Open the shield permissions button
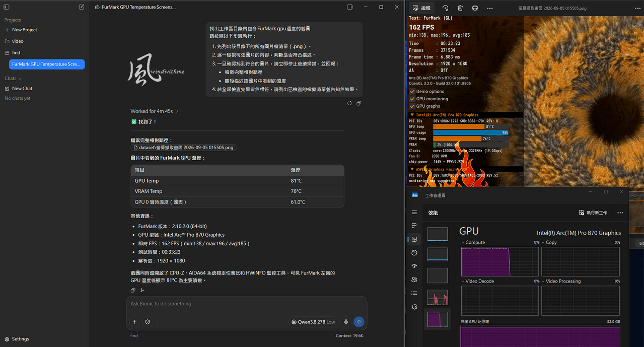644x347 pixels. pos(148,322)
